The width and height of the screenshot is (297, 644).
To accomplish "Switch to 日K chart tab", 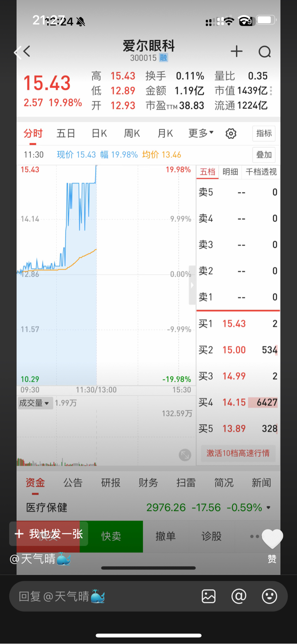I will coord(99,134).
